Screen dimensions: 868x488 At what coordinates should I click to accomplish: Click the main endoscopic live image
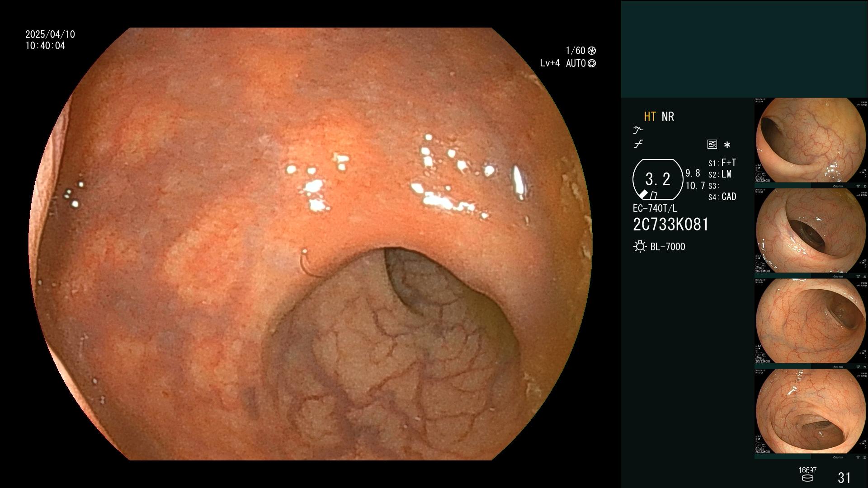point(310,244)
